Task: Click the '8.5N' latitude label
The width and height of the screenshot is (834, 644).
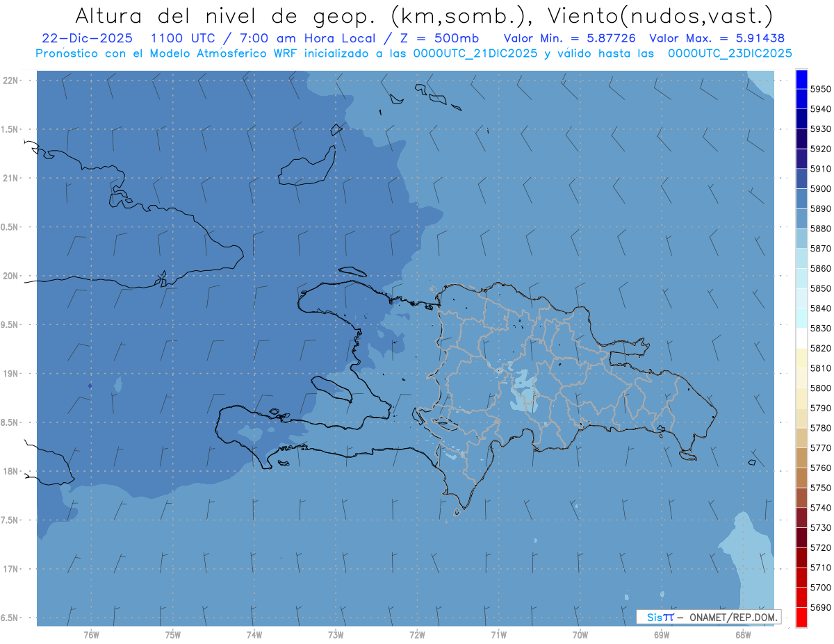Action: tap(10, 422)
